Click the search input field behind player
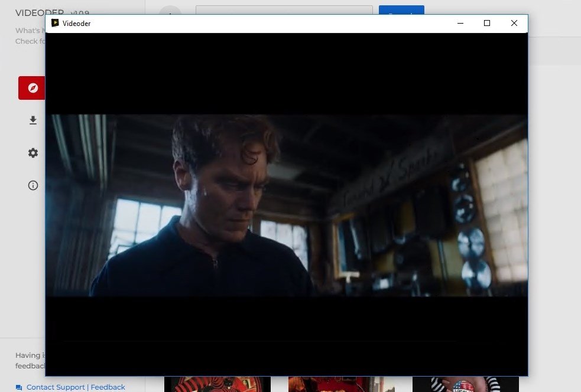This screenshot has width=581, height=392. [284, 10]
